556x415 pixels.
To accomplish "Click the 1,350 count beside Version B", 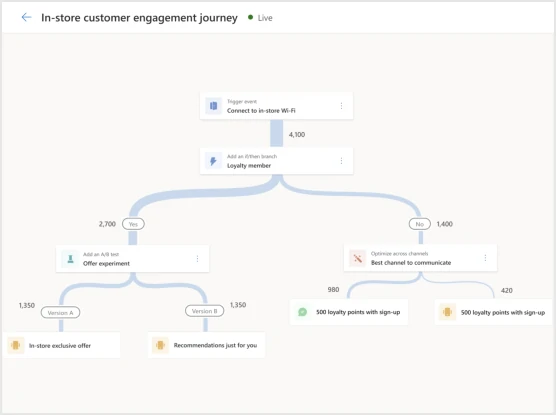I will point(238,305).
